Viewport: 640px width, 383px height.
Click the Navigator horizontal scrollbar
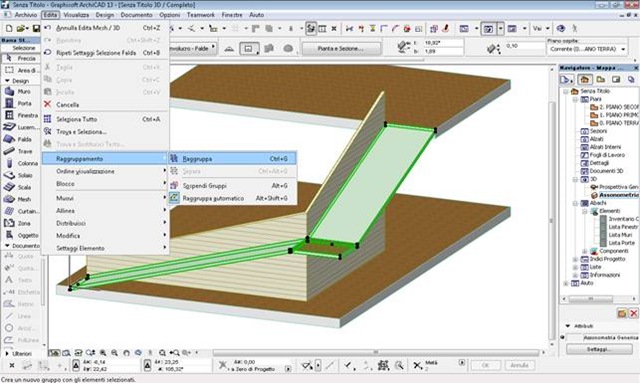pos(590,299)
